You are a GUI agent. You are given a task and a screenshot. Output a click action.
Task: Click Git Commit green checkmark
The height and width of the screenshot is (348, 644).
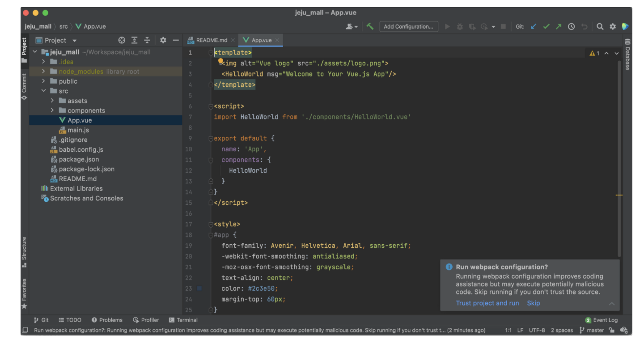coord(546,27)
